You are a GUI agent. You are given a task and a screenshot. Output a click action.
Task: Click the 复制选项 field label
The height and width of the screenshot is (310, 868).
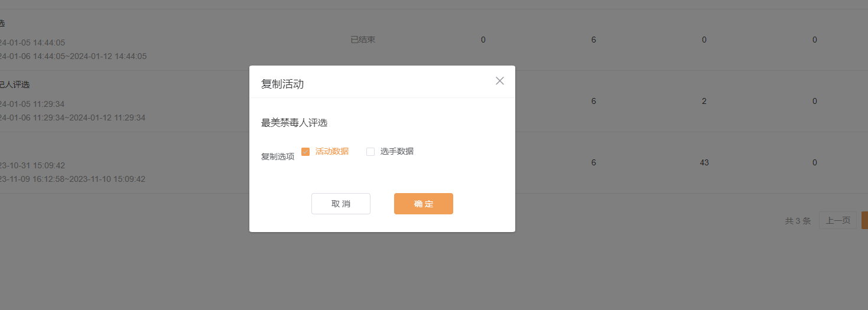(x=278, y=156)
